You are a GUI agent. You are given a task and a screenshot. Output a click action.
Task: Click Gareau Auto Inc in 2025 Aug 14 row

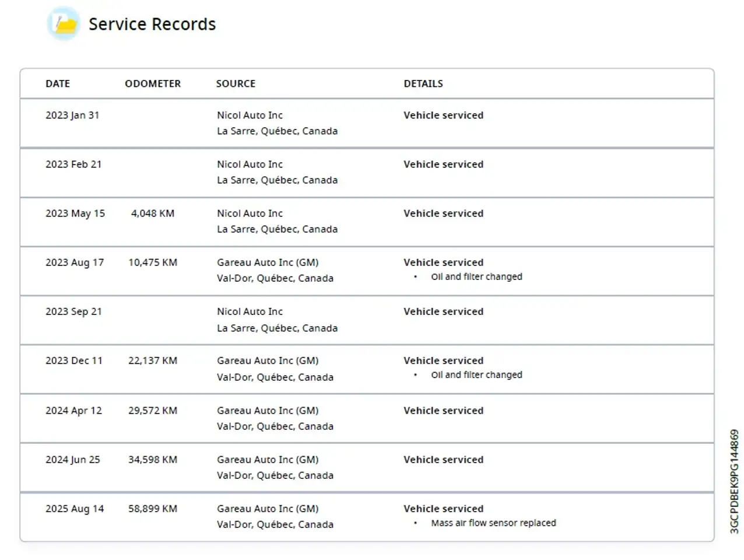[x=268, y=509]
